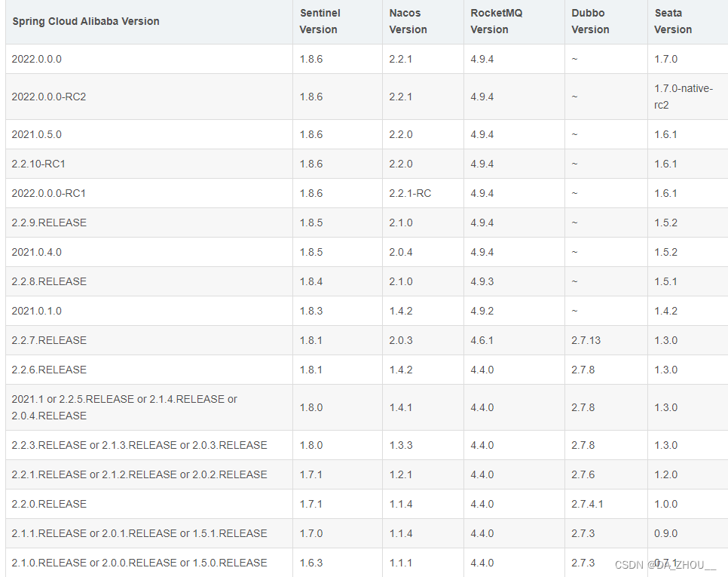Select Seata value '1.2.0'

(x=665, y=474)
